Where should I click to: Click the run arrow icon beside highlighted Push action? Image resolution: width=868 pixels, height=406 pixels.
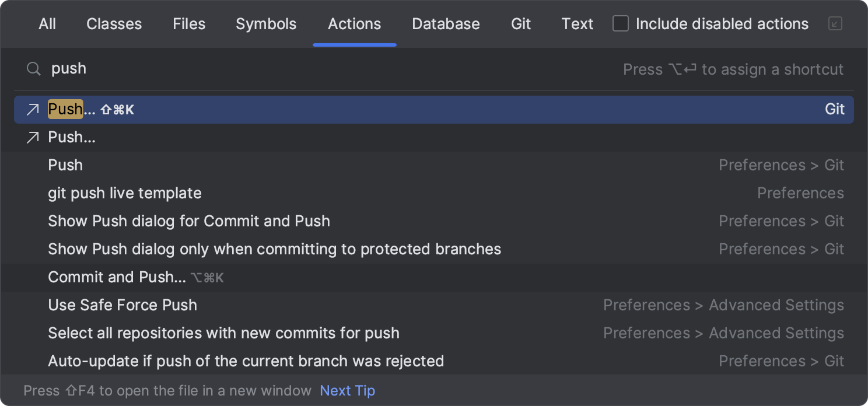[33, 109]
